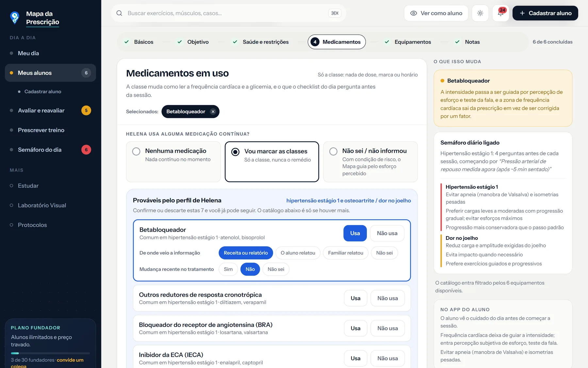Go to the Objetivo step

193,42
